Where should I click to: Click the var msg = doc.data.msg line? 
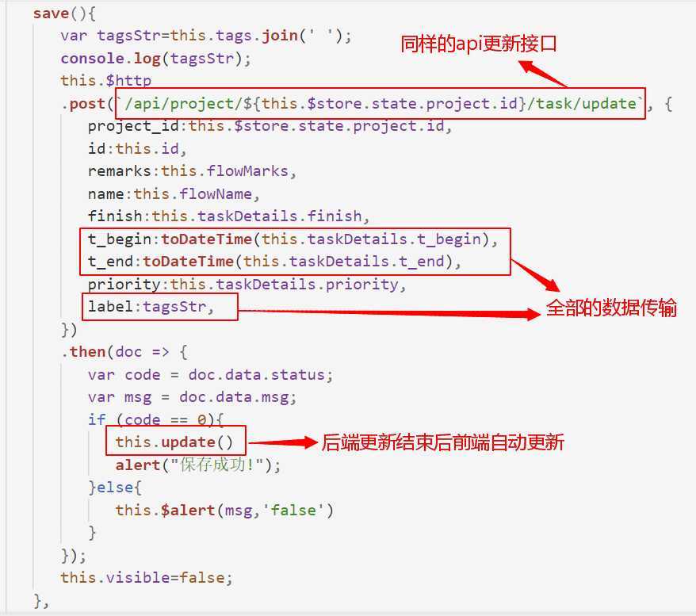[x=192, y=396]
